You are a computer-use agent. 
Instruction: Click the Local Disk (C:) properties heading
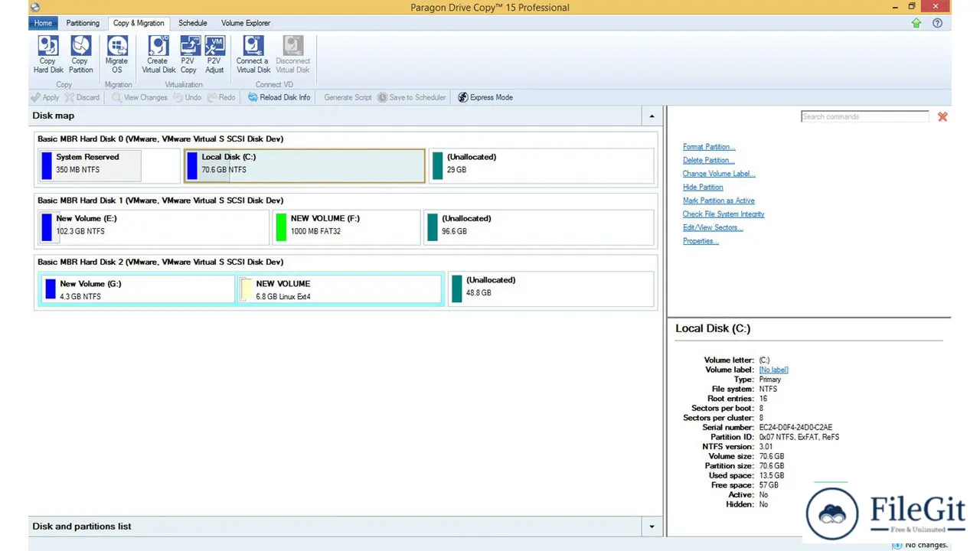coord(713,328)
